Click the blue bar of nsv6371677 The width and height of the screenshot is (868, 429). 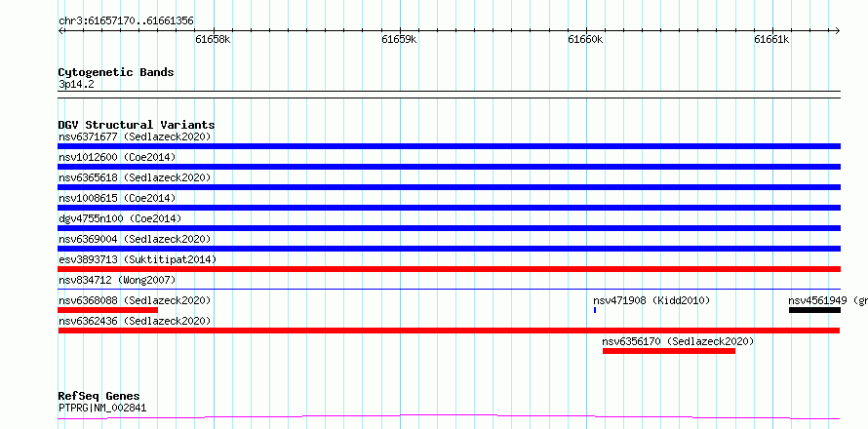pos(449,146)
